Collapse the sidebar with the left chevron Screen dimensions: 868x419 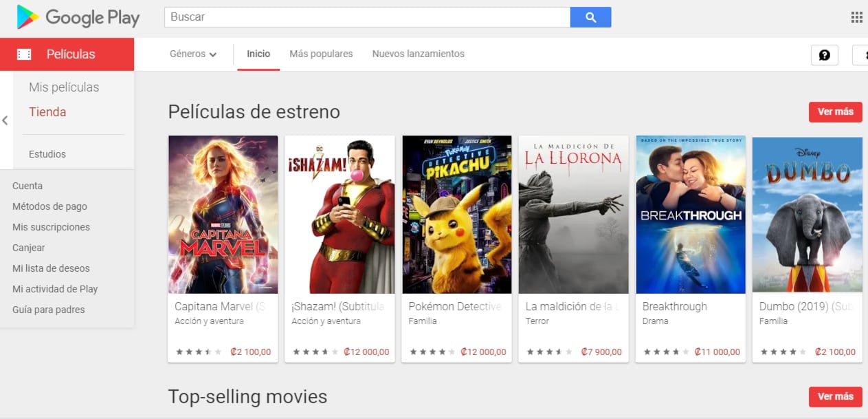point(5,120)
